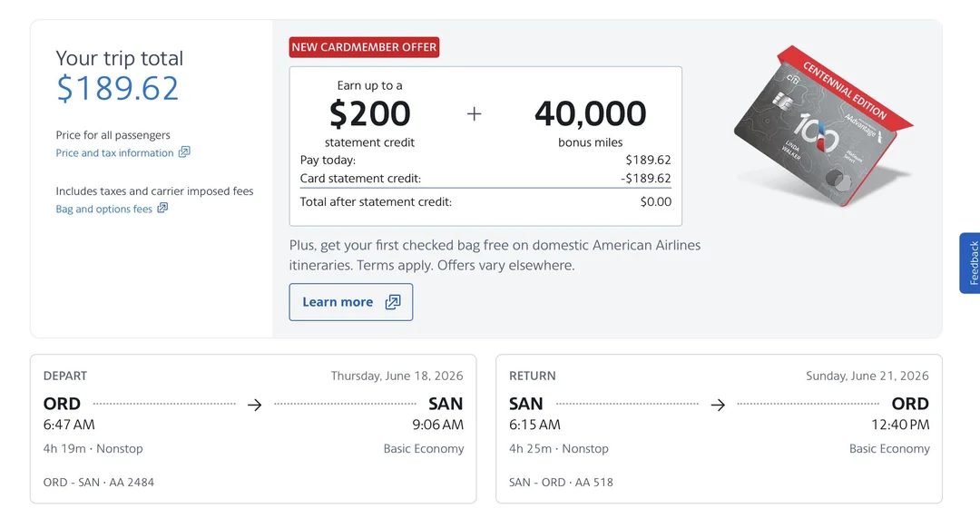The image size is (980, 518).
Task: Select the DEPART card header label
Action: [x=65, y=376]
